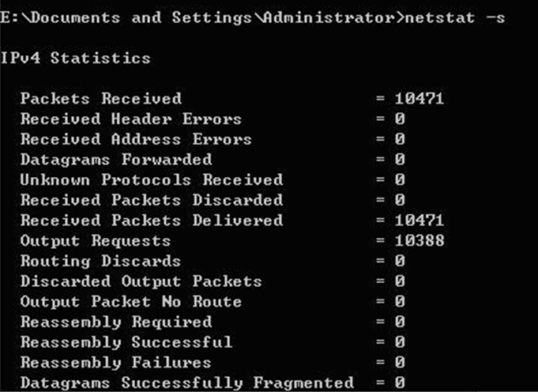Viewport: 538px width, 392px height.
Task: Select the Output Packet No Route line
Action: click(213, 301)
